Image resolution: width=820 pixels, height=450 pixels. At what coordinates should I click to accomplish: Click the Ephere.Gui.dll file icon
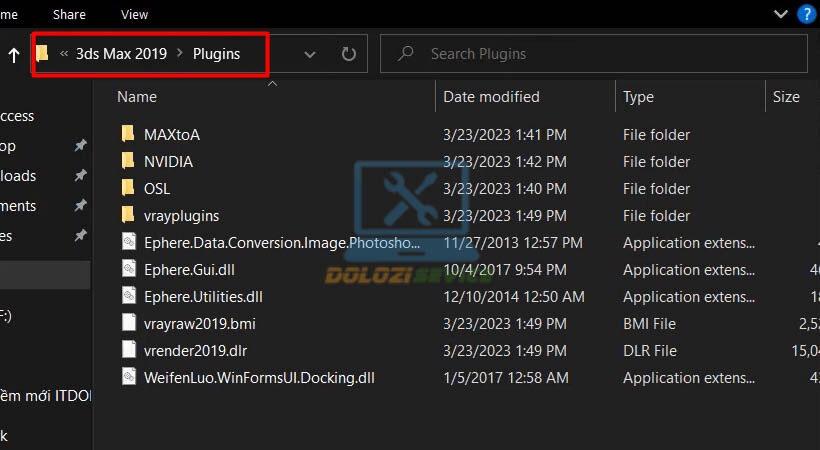click(129, 269)
